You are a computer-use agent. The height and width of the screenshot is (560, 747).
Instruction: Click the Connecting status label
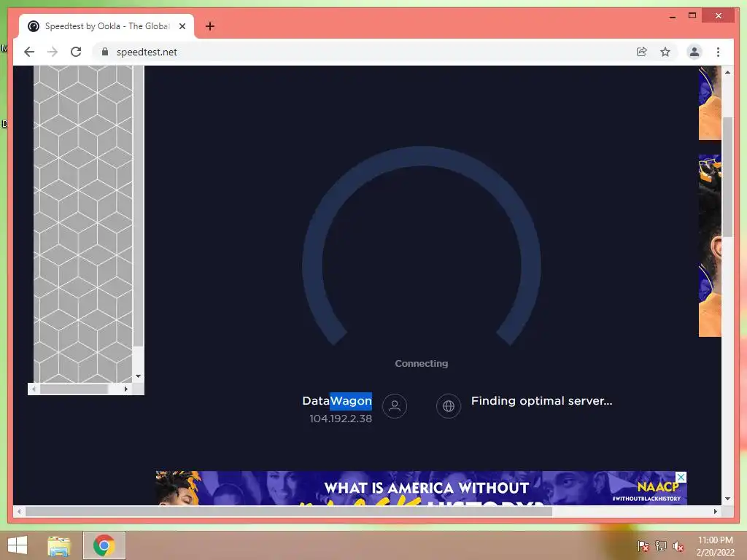421,363
